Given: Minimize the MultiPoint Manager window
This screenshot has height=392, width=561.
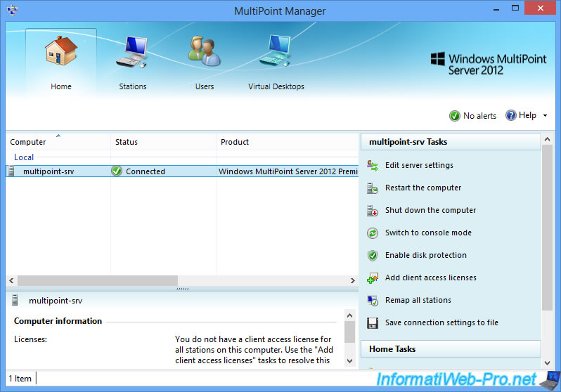Looking at the screenshot, I should [496, 9].
